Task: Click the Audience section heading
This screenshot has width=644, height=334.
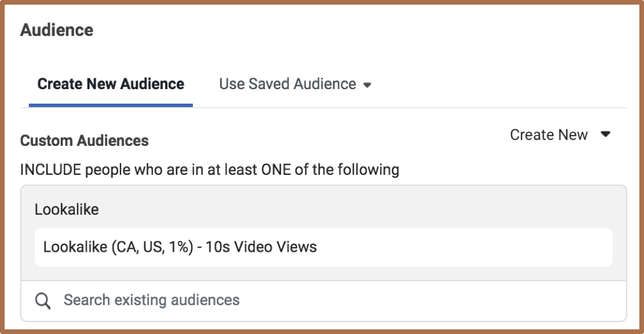Action: pos(57,30)
